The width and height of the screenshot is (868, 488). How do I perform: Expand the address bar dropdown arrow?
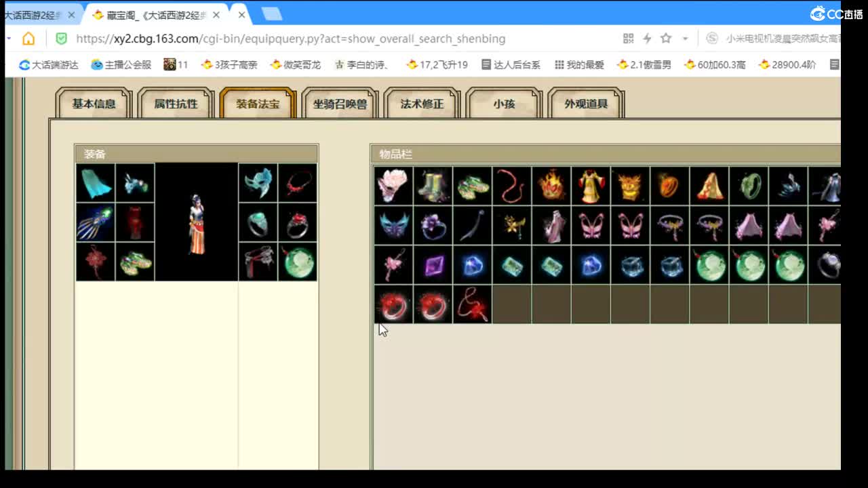pyautogui.click(x=685, y=39)
